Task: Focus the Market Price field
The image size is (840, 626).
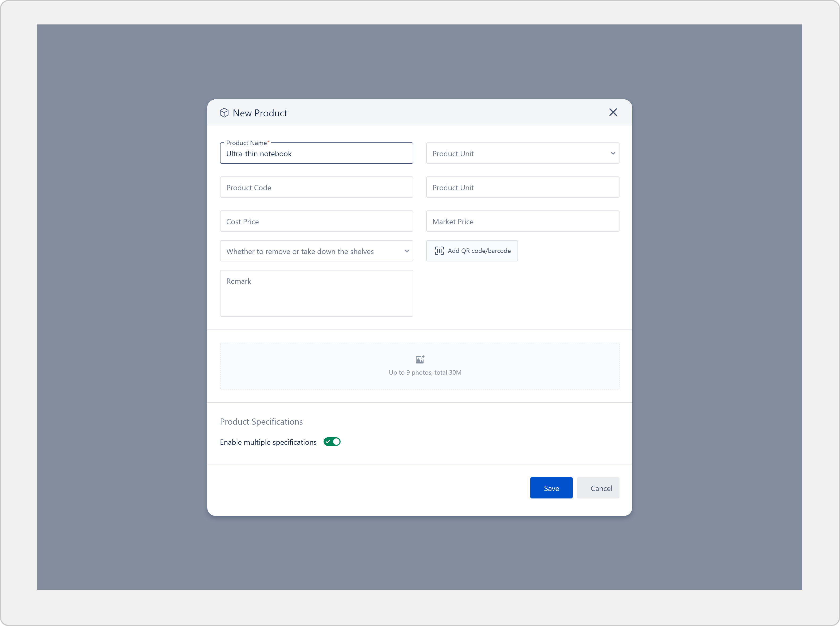Action: tap(523, 221)
